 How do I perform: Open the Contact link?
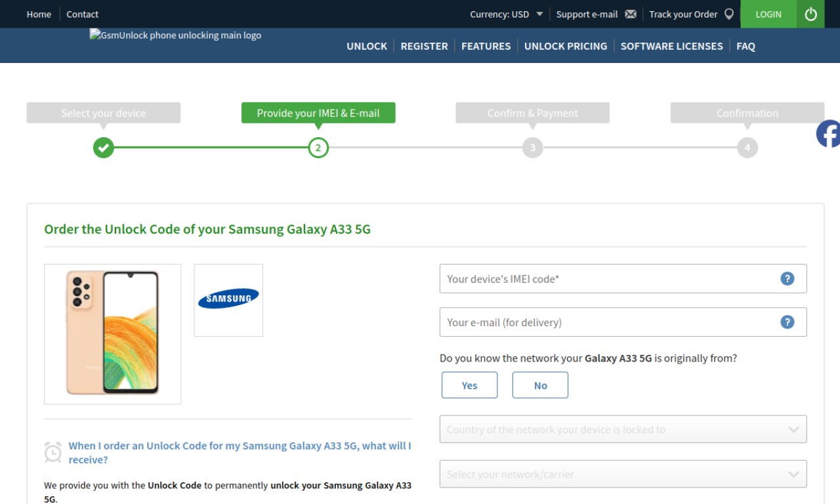[82, 14]
